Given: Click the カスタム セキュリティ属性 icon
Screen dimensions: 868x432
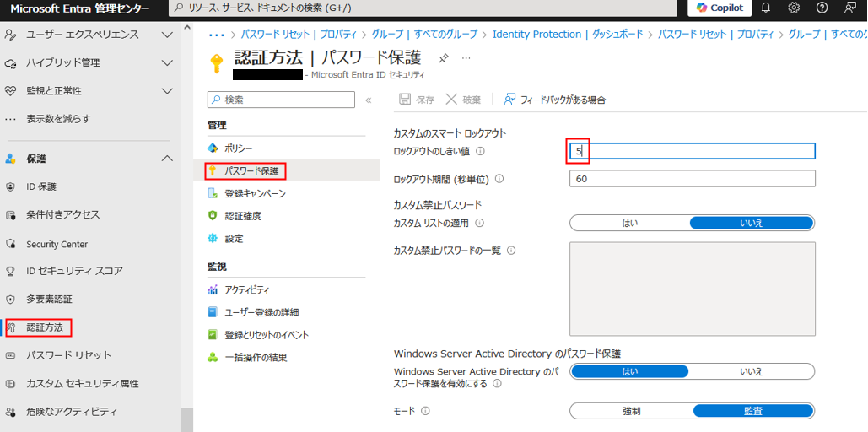Looking at the screenshot, I should click(10, 384).
